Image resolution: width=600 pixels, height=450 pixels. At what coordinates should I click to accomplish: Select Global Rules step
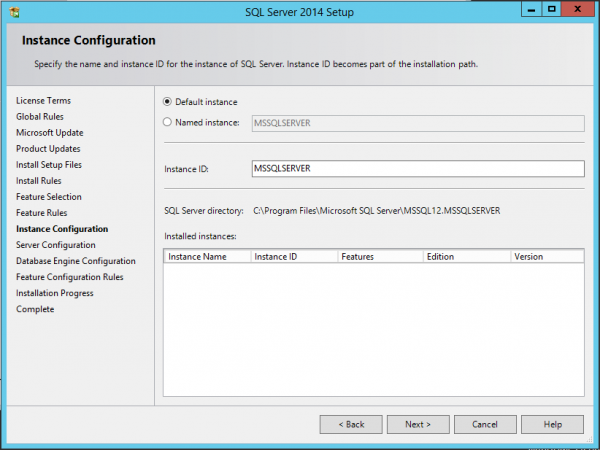click(x=40, y=117)
